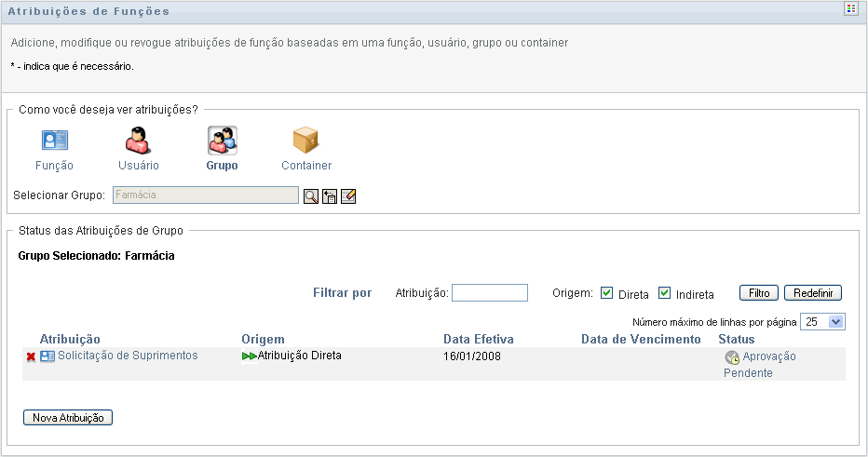Click the 16/01/2008 date cell
The height and width of the screenshot is (457, 868).
pos(471,356)
